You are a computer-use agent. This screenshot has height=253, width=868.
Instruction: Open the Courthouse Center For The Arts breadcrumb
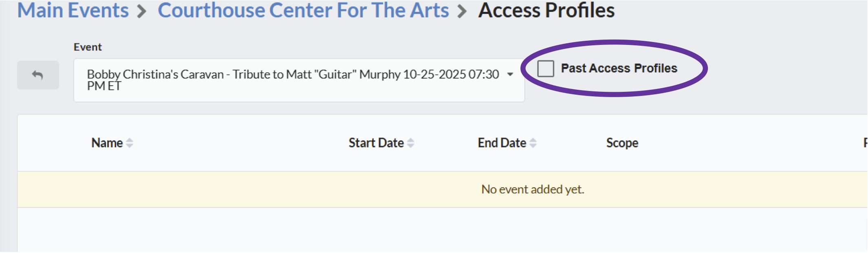click(303, 10)
